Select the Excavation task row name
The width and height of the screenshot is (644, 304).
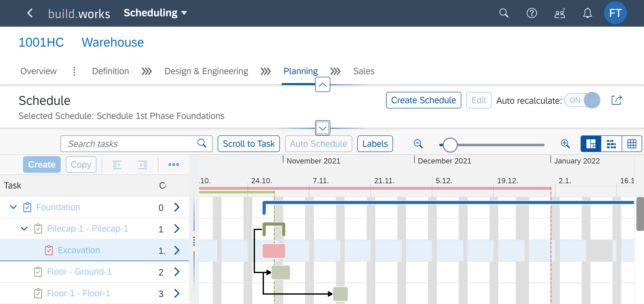[79, 250]
